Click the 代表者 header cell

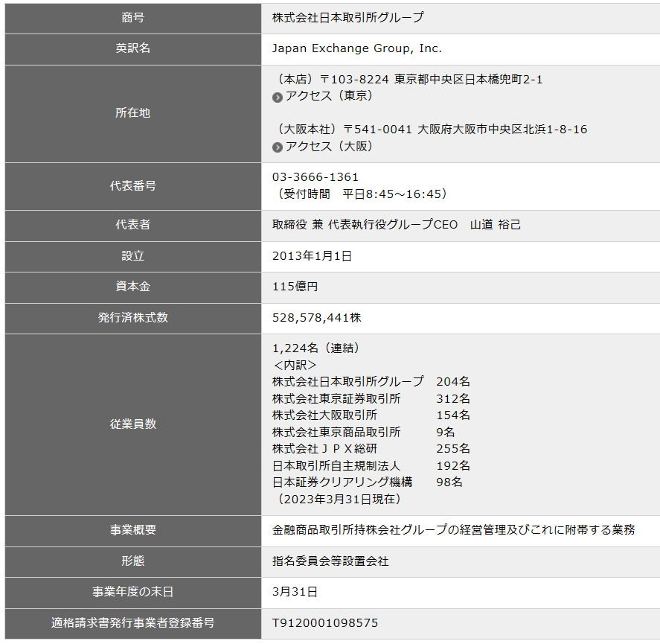(133, 226)
